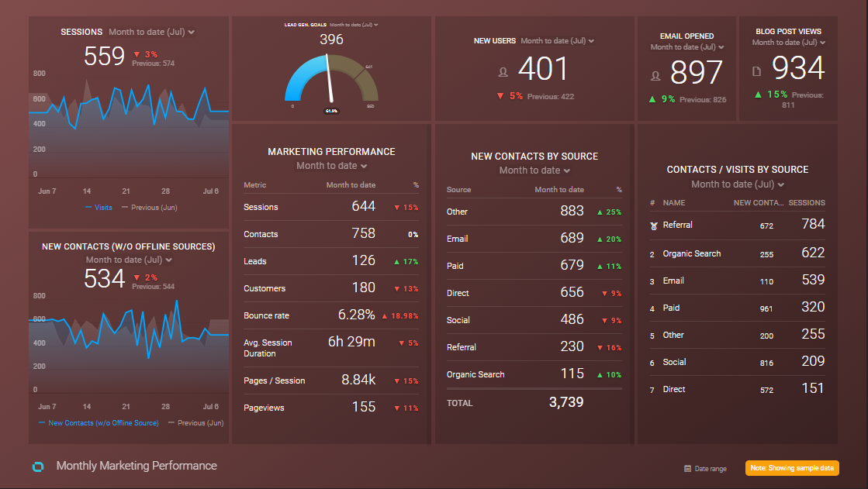Click the Date range button
Image resolution: width=868 pixels, height=489 pixels.
tap(705, 469)
